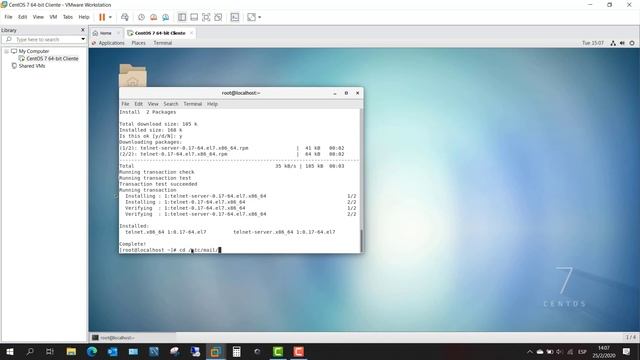This screenshot has height=360, width=640.
Task: Open the Tabs menu
Action: (68, 17)
